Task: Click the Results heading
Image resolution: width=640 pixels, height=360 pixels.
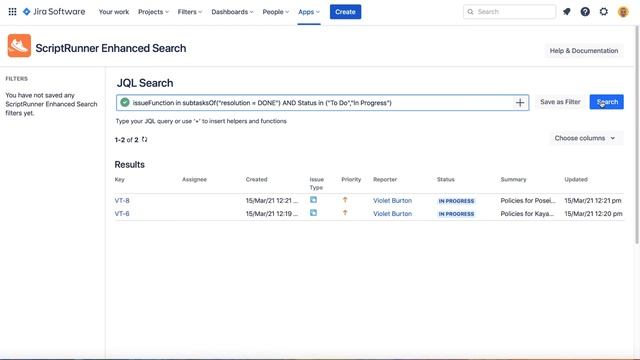Action: 129,164
